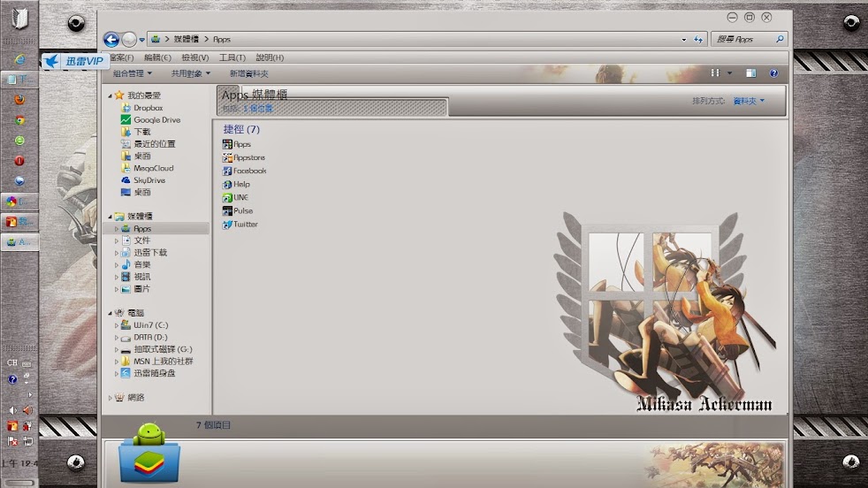Screen dimensions: 868x488
Task: Click Internet Explorer icon in taskbar
Action: 19,58
